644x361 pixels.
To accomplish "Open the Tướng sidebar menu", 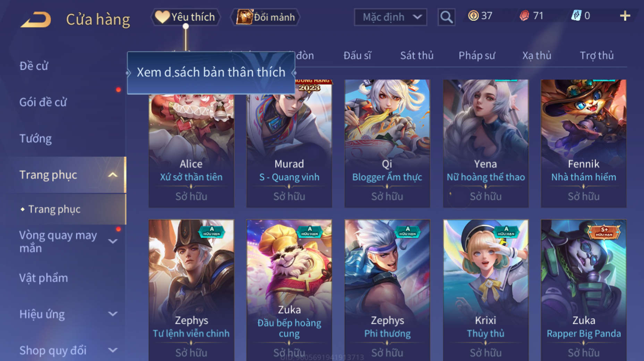I will (x=35, y=138).
